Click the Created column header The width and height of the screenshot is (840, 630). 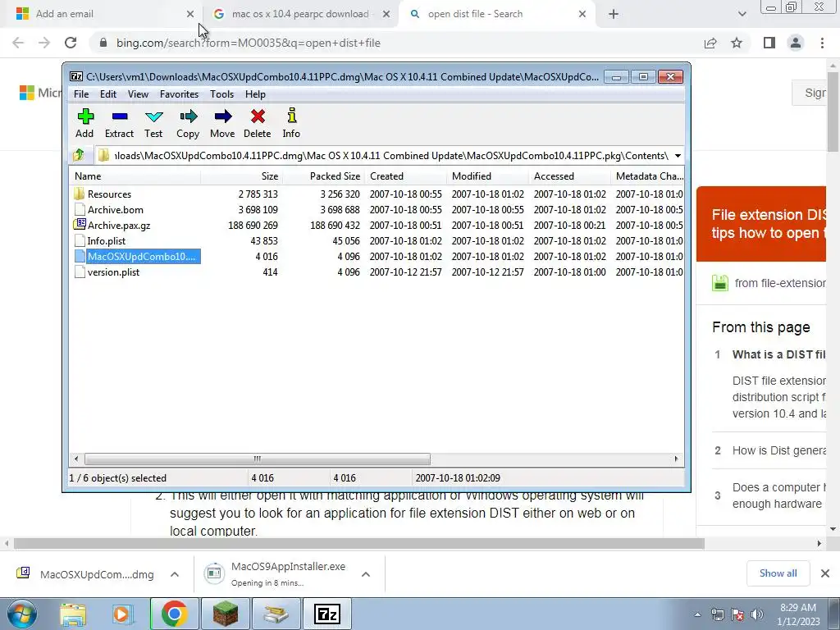pyautogui.click(x=405, y=176)
